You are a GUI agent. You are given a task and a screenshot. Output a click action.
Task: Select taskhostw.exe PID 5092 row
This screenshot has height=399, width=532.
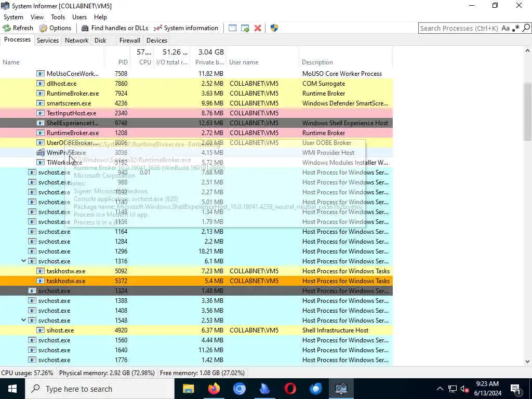(x=196, y=271)
